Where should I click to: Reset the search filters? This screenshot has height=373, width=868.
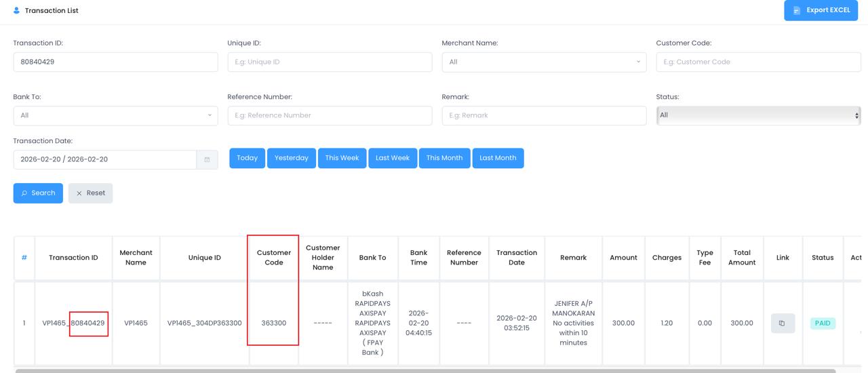coord(90,193)
